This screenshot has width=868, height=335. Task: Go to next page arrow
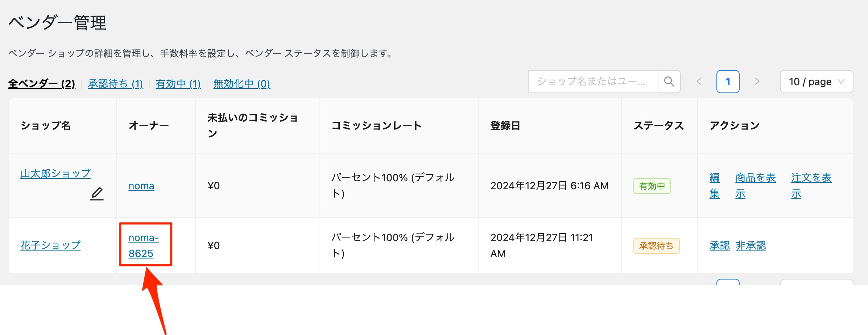point(757,82)
